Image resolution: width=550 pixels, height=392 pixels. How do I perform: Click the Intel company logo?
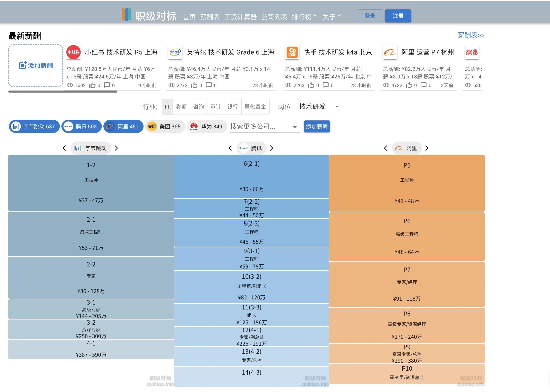[x=175, y=52]
